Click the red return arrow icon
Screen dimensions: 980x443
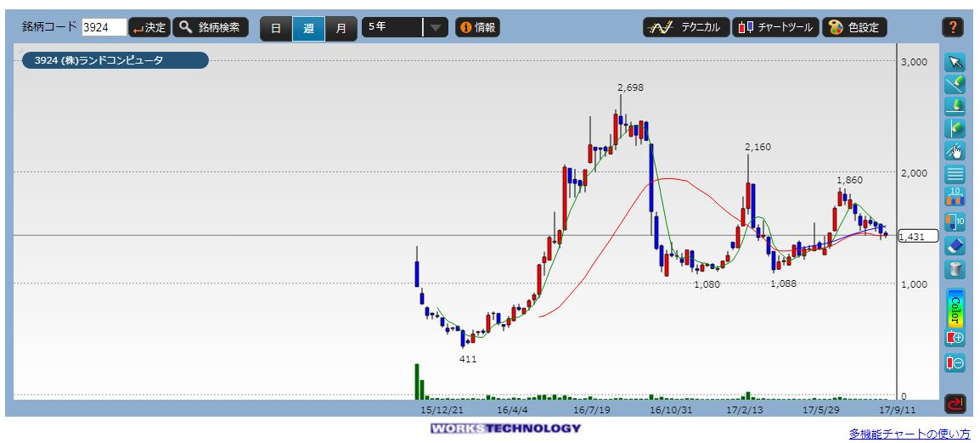[955, 404]
